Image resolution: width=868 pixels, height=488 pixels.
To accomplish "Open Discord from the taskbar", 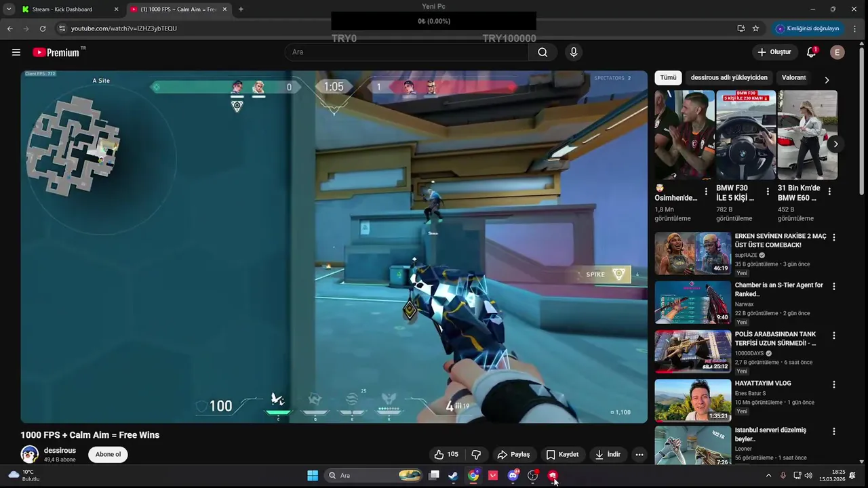I will click(x=513, y=475).
